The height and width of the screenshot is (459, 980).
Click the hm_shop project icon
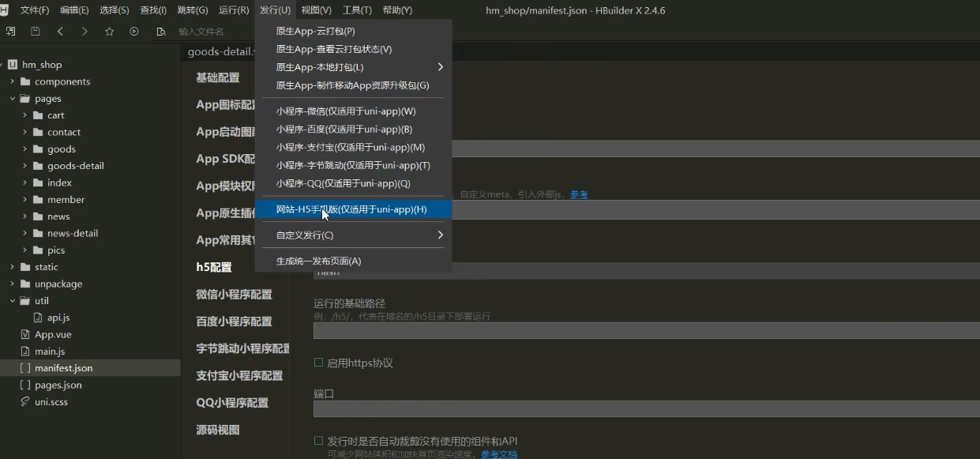(x=13, y=65)
